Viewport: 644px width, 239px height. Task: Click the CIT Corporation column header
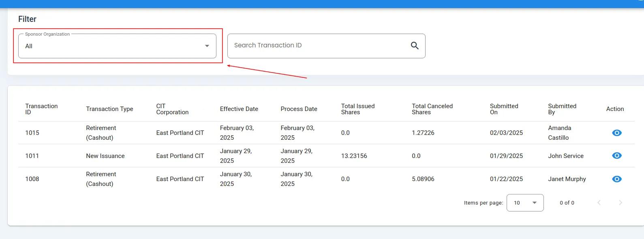pyautogui.click(x=172, y=109)
